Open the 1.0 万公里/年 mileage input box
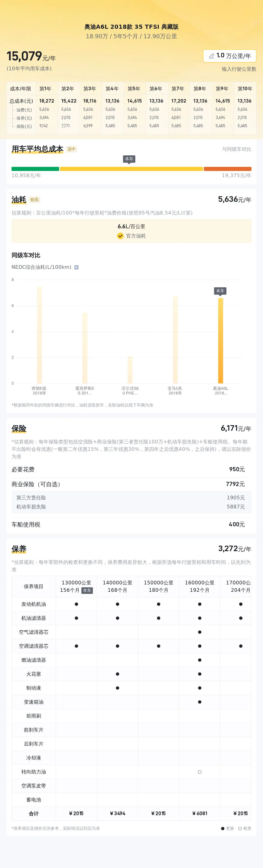263x868 pixels. (x=230, y=56)
